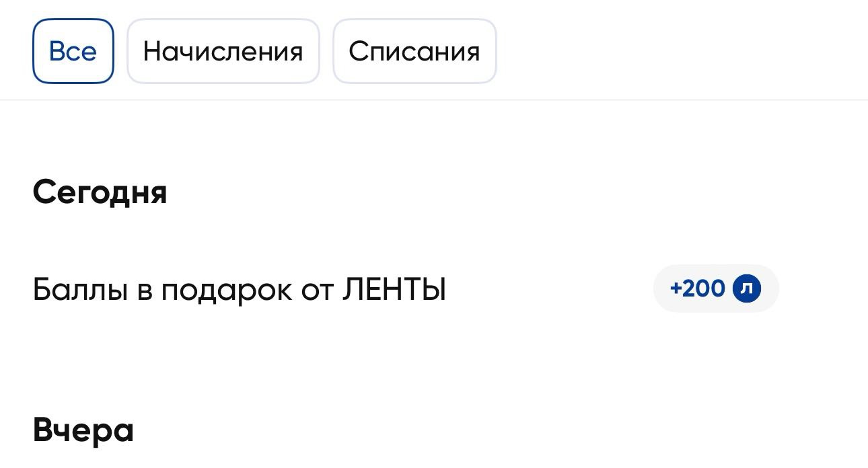Click the blue Л points coin icon

(x=747, y=288)
